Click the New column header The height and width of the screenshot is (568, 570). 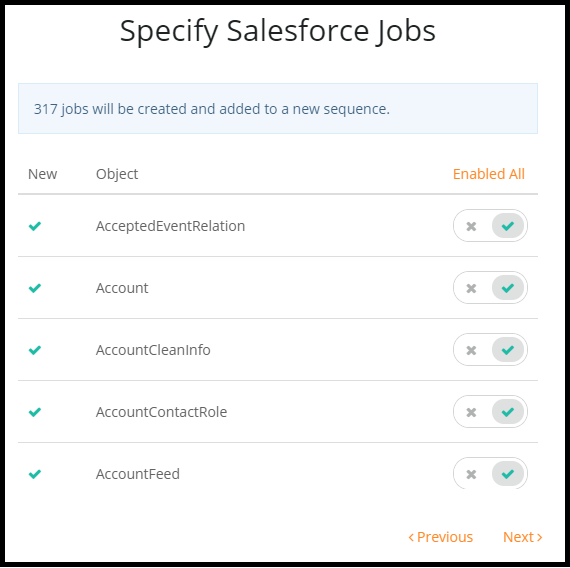coord(43,174)
